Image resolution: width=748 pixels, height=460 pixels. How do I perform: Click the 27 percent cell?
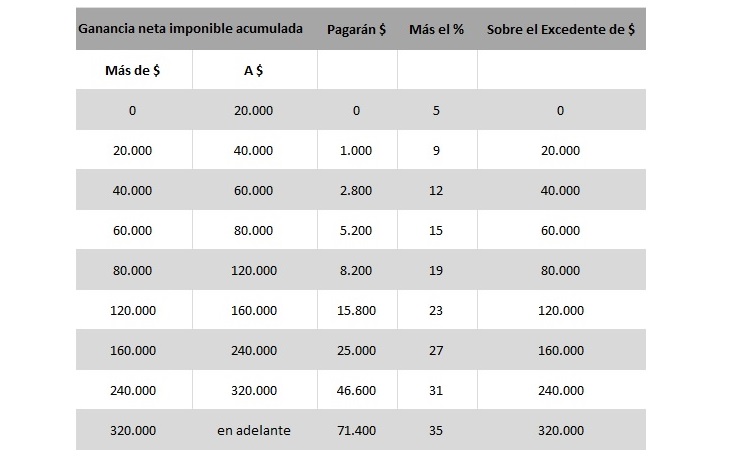pos(437,350)
